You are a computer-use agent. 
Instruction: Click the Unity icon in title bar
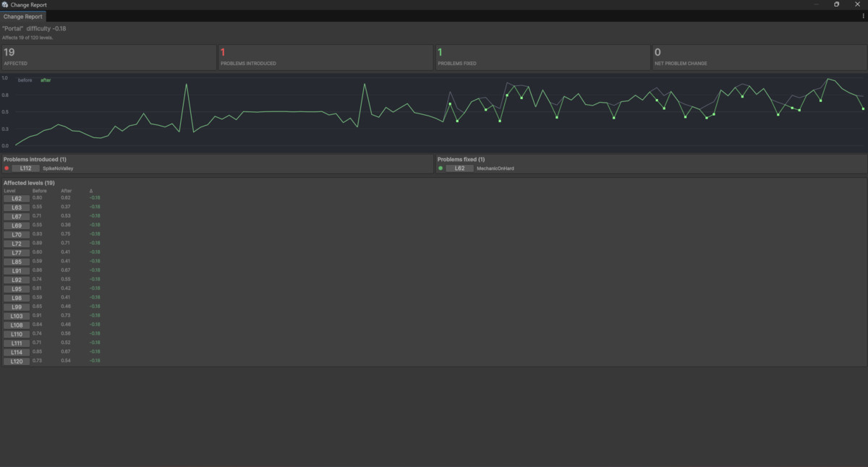click(x=5, y=4)
